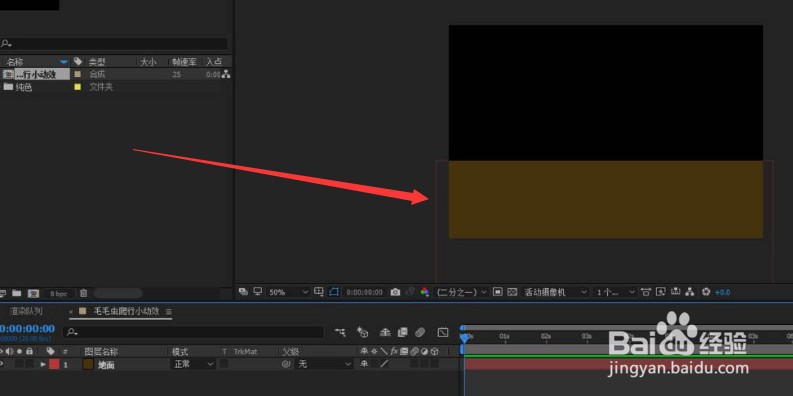Sort project items by 帧速率 column
This screenshot has width=793, height=396.
tap(184, 62)
